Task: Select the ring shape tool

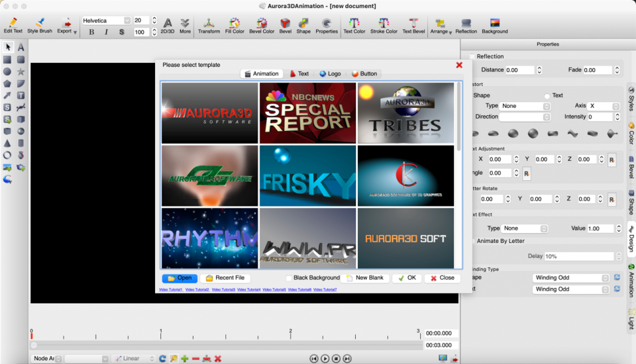Action: coord(7,156)
